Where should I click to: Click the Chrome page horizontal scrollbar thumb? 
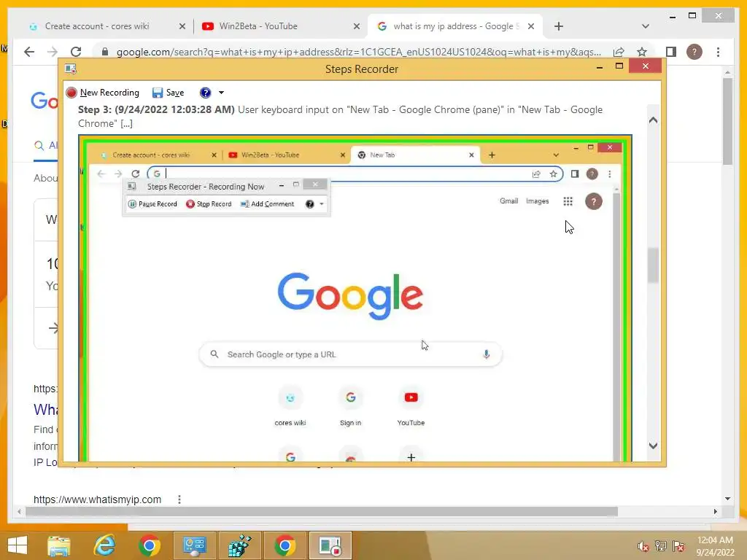(322, 511)
